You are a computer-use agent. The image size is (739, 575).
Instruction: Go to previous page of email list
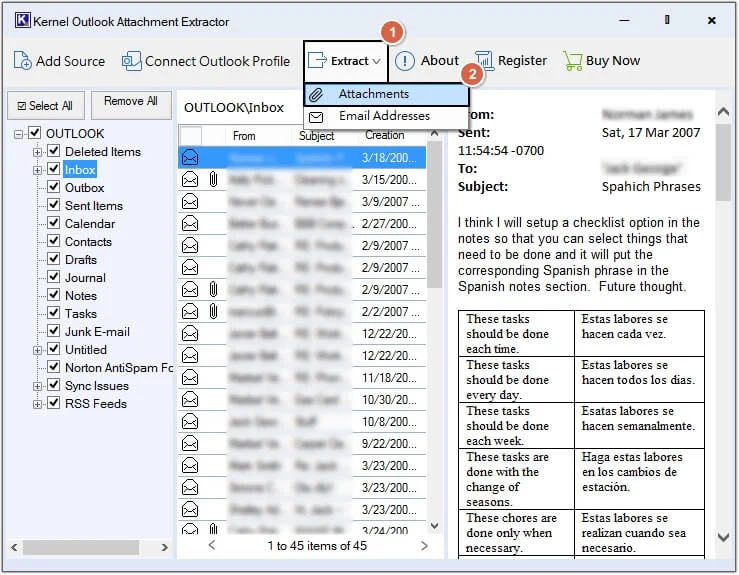(x=212, y=545)
